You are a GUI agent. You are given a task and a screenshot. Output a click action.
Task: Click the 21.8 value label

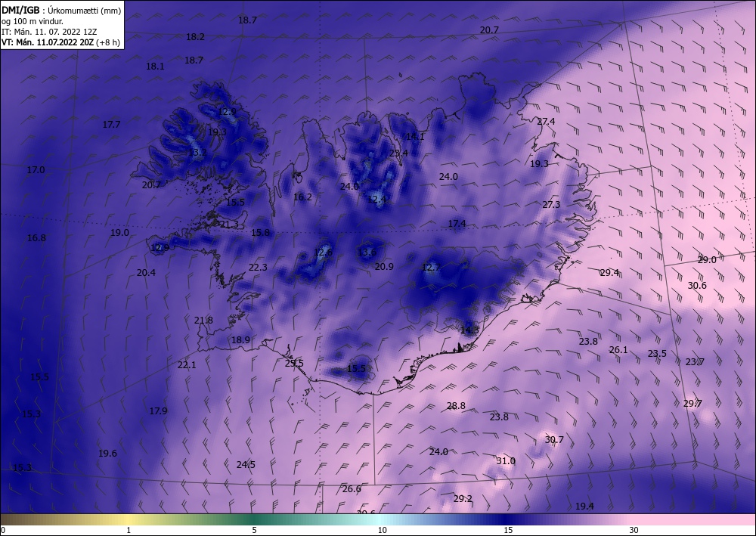pos(203,321)
